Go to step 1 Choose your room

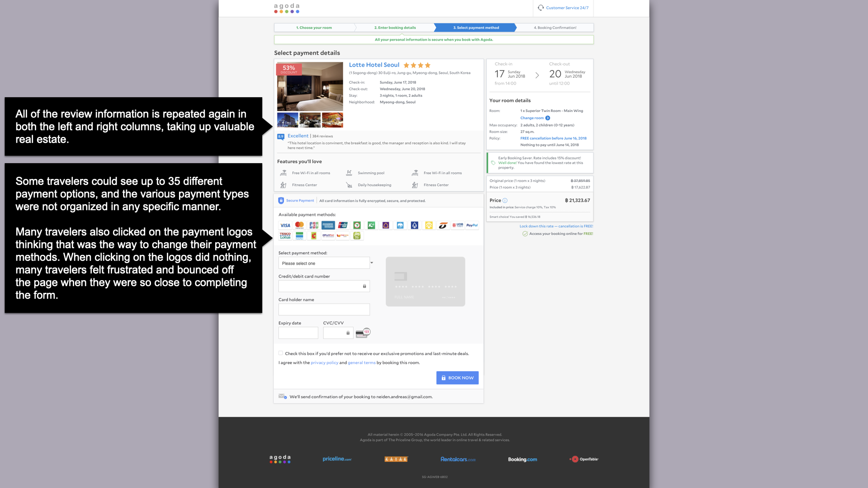pyautogui.click(x=314, y=28)
